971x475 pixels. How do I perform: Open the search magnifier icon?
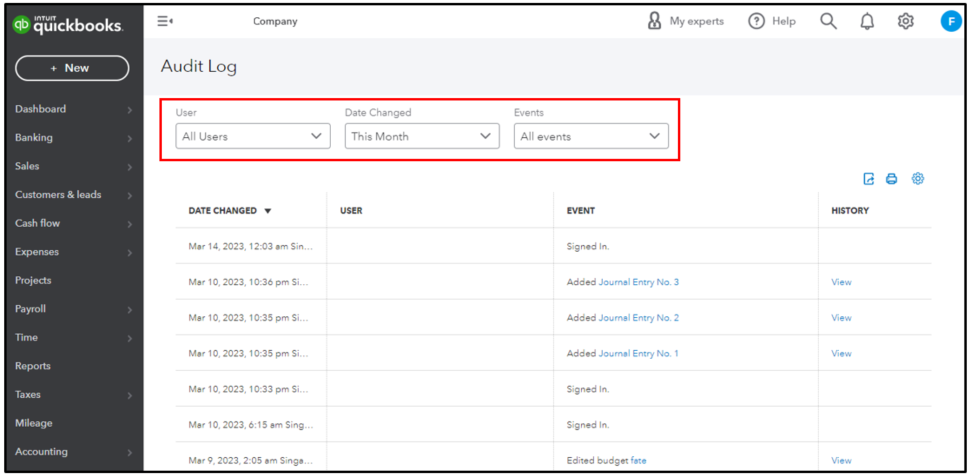pyautogui.click(x=828, y=21)
